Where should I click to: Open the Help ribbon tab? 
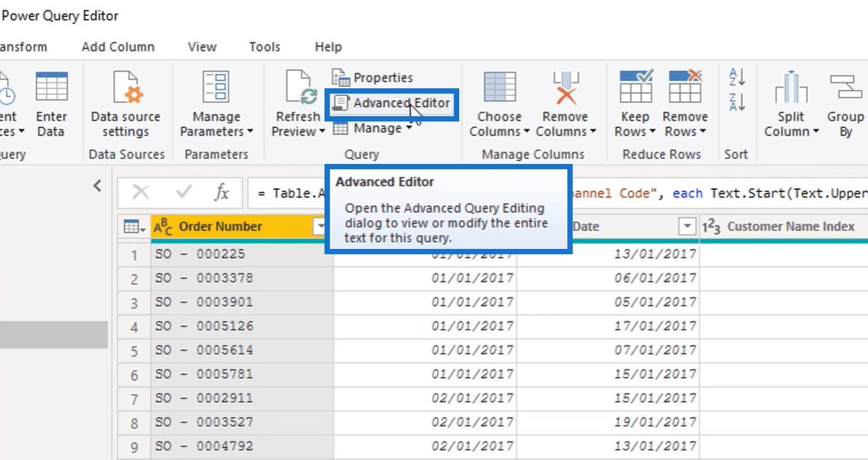coord(328,46)
